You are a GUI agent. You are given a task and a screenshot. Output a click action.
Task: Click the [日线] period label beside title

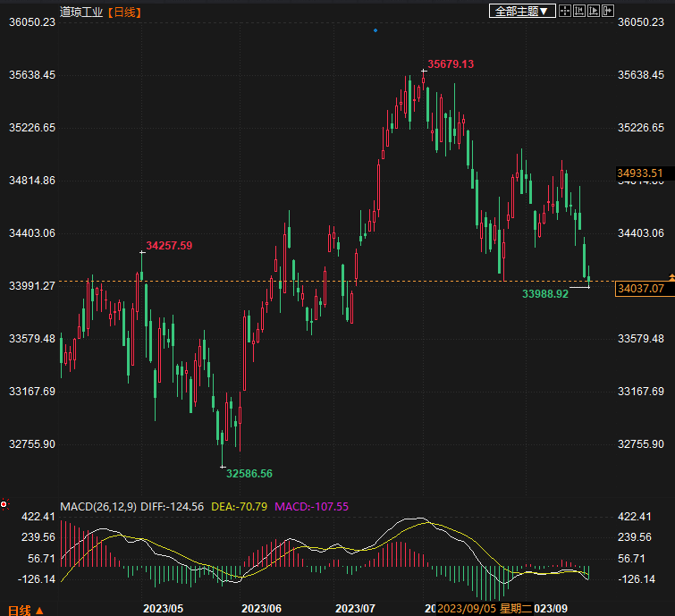click(123, 12)
